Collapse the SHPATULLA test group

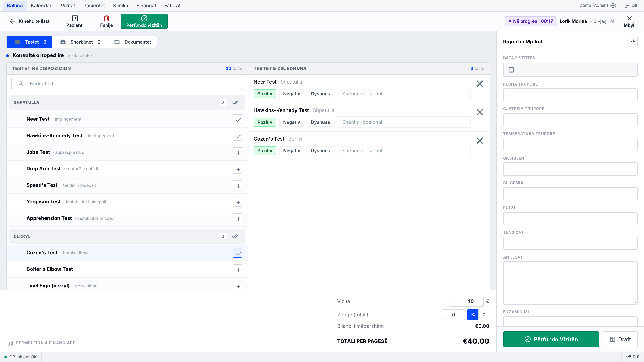(127, 102)
